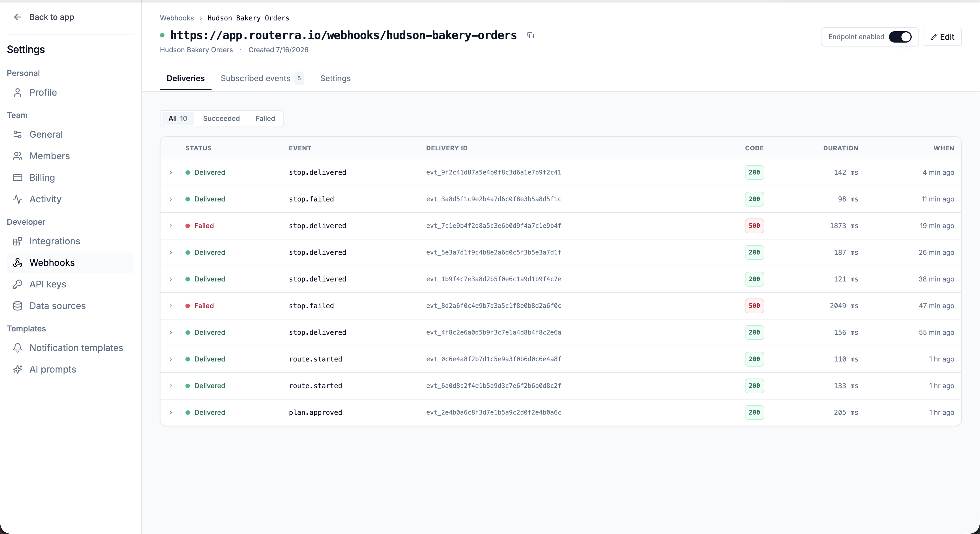
Task: Click the Members people icon
Action: click(18, 156)
